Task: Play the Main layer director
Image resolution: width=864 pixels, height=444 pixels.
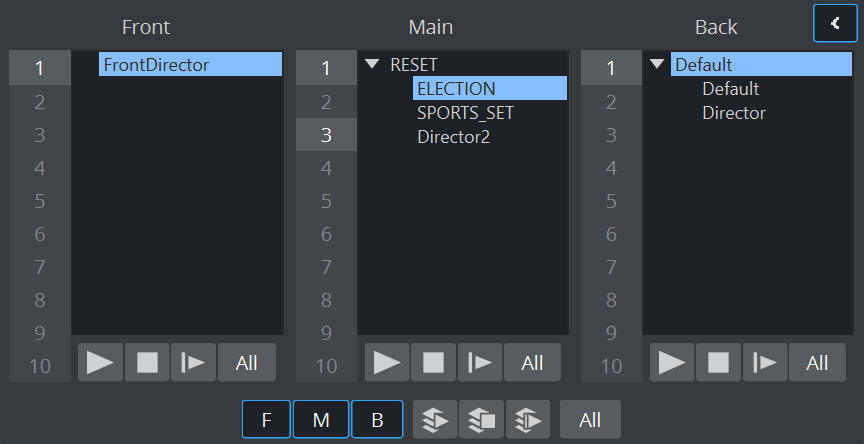Action: 386,363
